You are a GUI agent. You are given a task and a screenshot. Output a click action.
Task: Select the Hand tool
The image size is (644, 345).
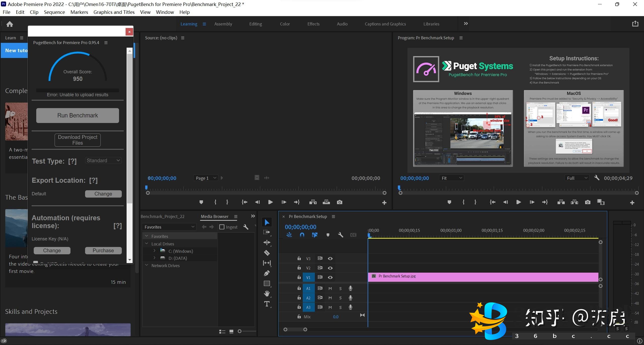[x=267, y=294]
